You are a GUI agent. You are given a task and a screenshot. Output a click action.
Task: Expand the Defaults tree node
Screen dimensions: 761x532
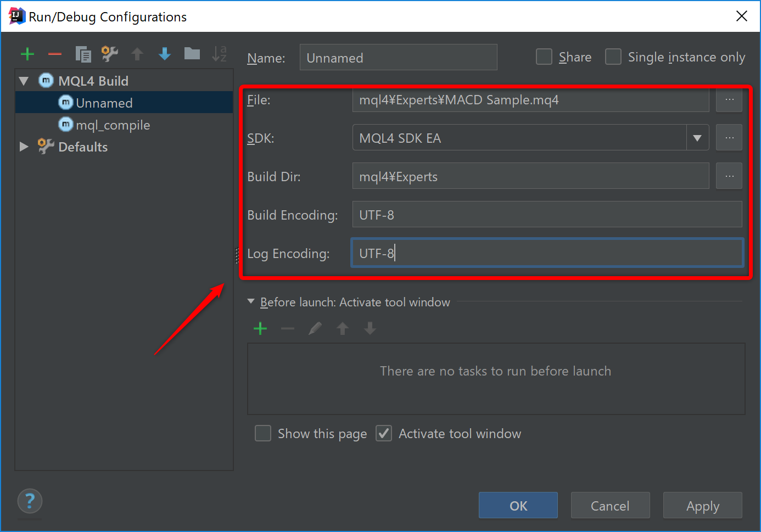pos(24,147)
